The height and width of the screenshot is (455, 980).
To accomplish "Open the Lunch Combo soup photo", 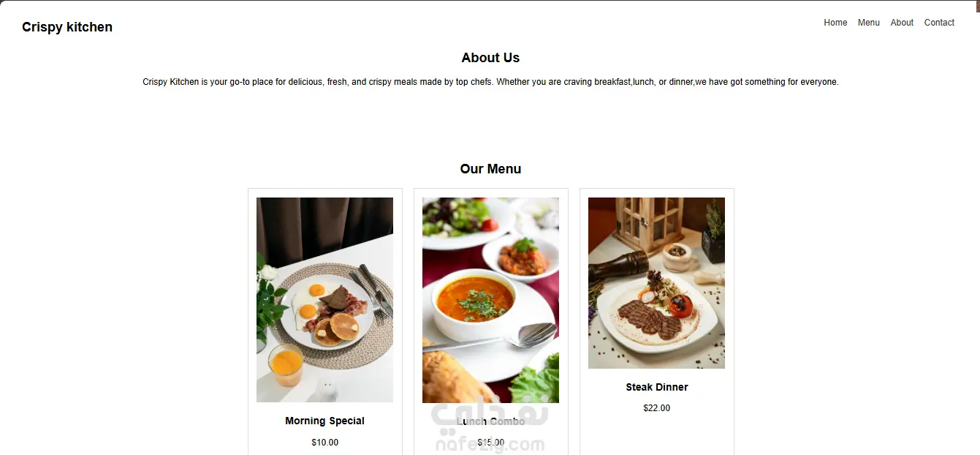I will tap(490, 300).
